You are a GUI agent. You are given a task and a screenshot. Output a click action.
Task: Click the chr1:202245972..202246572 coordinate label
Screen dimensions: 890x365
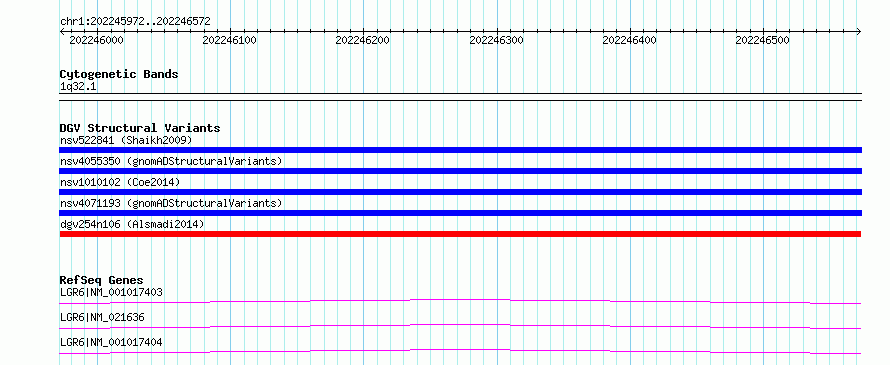coord(135,22)
